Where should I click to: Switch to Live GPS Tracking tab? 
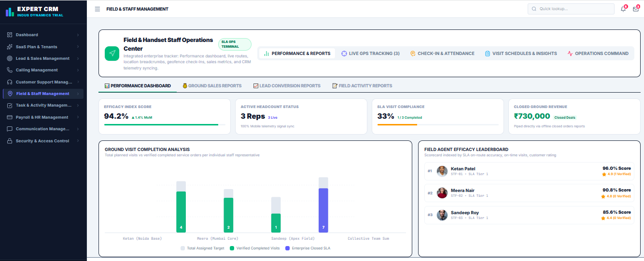[x=370, y=54]
